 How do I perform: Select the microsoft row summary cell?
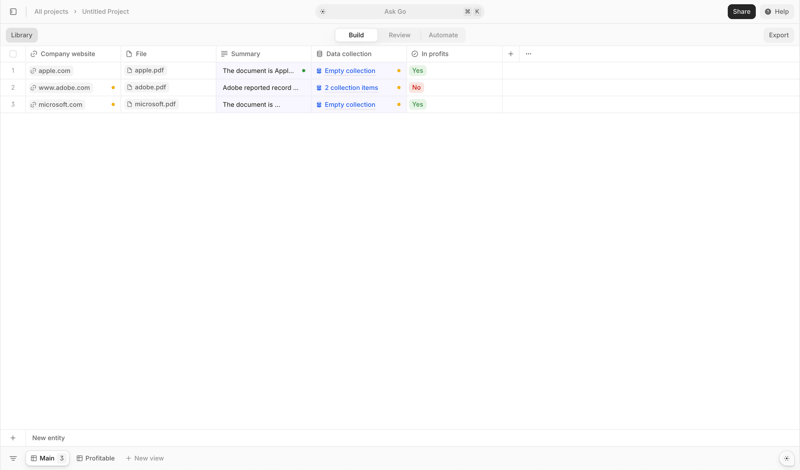coord(264,104)
